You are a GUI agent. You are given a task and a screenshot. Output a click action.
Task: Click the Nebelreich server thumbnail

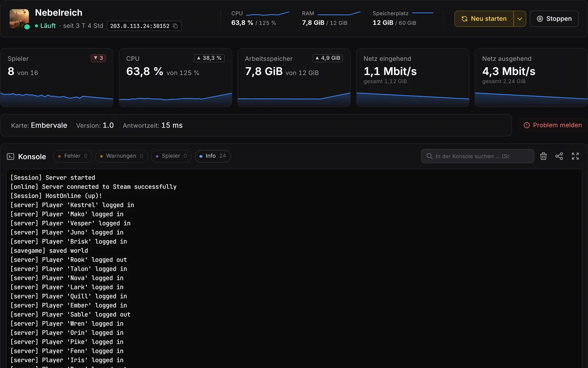[19, 19]
